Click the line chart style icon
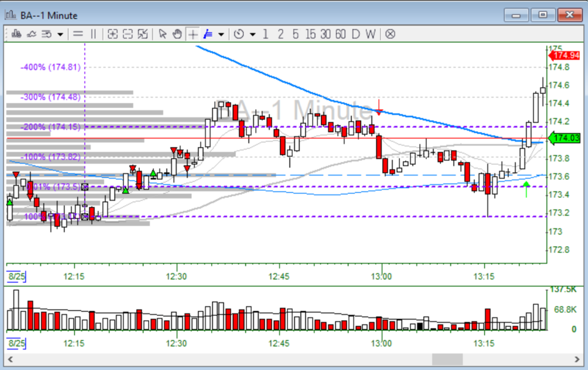The width and height of the screenshot is (588, 370). point(32,34)
